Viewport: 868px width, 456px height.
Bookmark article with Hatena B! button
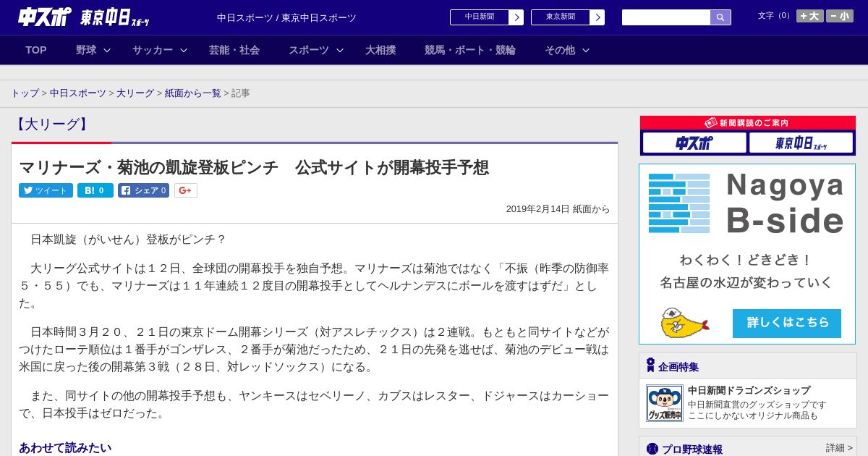[x=95, y=190]
